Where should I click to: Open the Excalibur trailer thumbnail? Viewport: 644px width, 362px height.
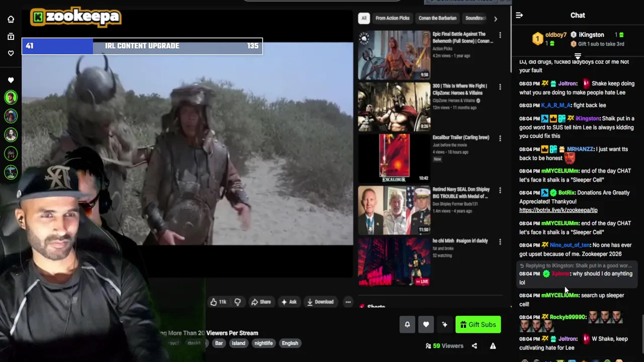(394, 158)
